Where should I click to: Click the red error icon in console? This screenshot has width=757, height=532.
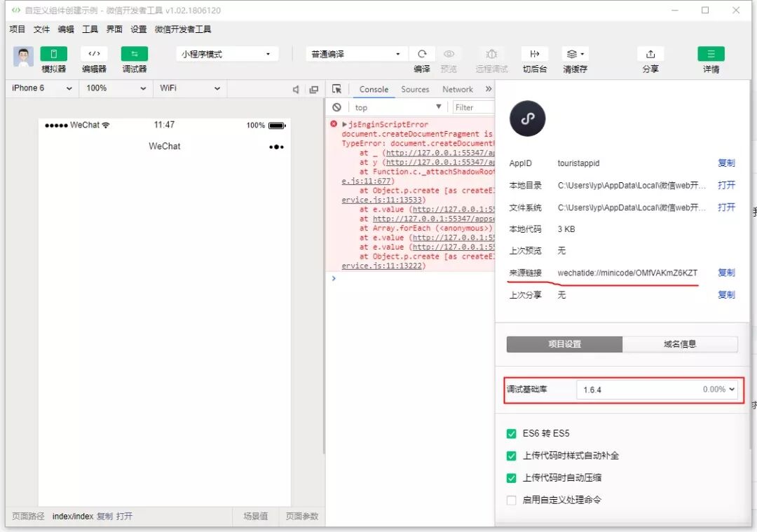[334, 124]
